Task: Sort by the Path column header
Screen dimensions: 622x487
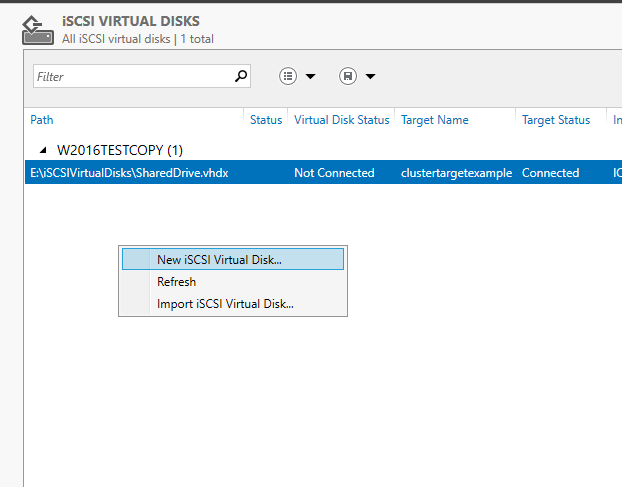Action: coord(42,120)
